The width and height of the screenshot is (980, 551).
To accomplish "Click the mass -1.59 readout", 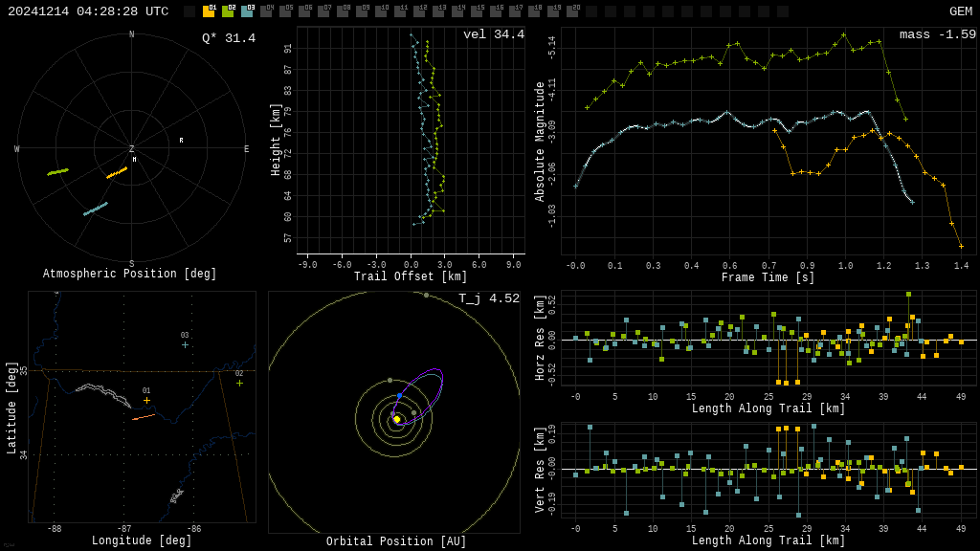I will click(x=937, y=34).
